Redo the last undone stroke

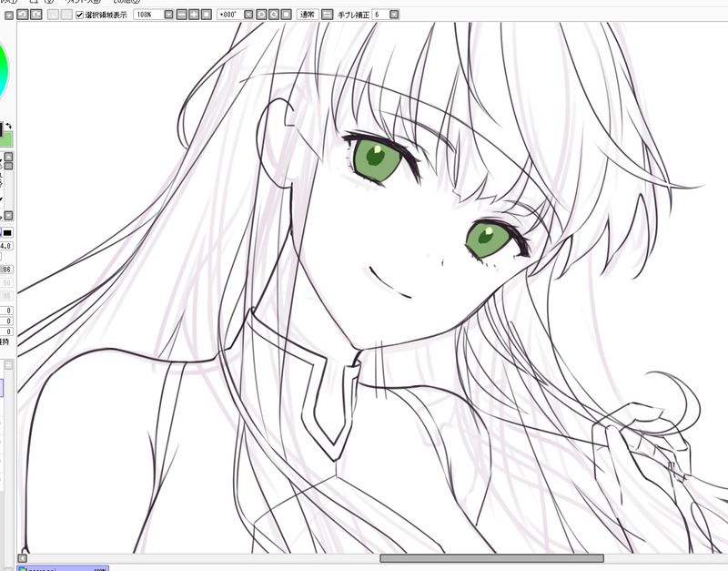pos(36,15)
